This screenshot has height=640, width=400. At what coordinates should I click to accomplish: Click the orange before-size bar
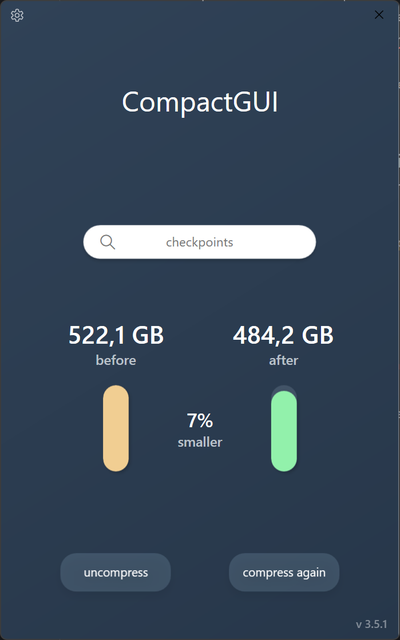click(x=116, y=428)
